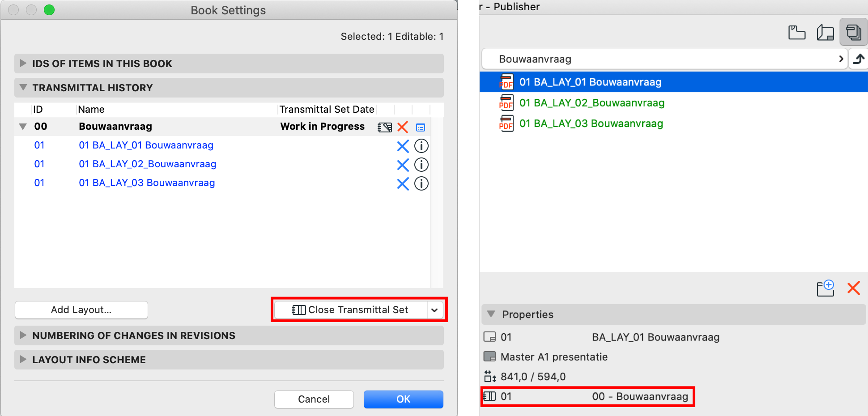This screenshot has width=868, height=416.
Task: Click 00 - Bouwaanvraag value in Properties
Action: tap(640, 396)
